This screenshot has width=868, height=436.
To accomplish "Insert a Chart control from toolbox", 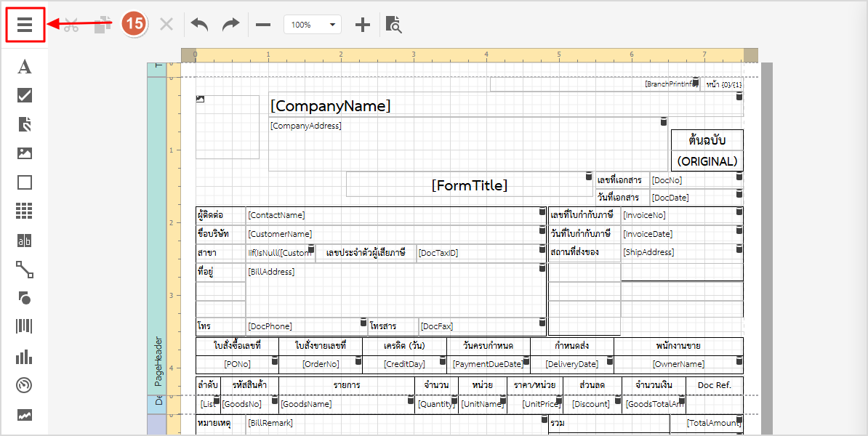I will click(25, 356).
